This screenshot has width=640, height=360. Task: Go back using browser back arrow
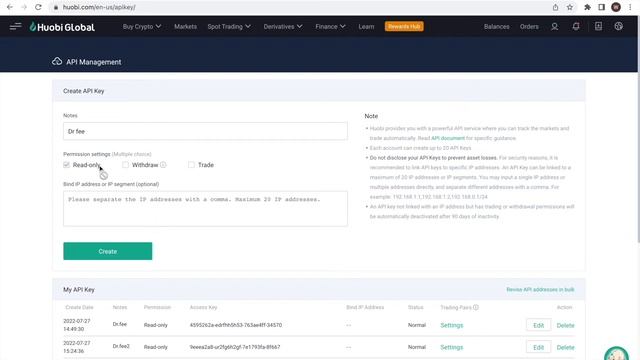[x=10, y=7]
